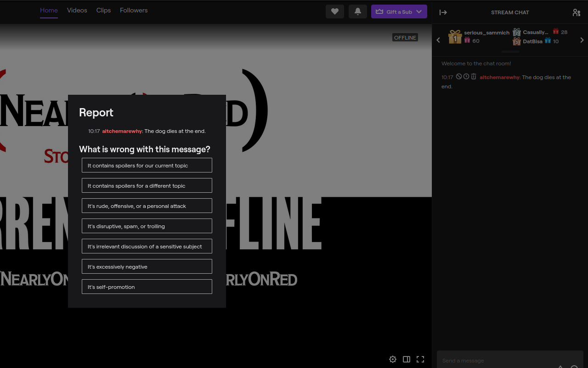Focus the 'Send a message' chat input
588x368 pixels.
(x=510, y=360)
